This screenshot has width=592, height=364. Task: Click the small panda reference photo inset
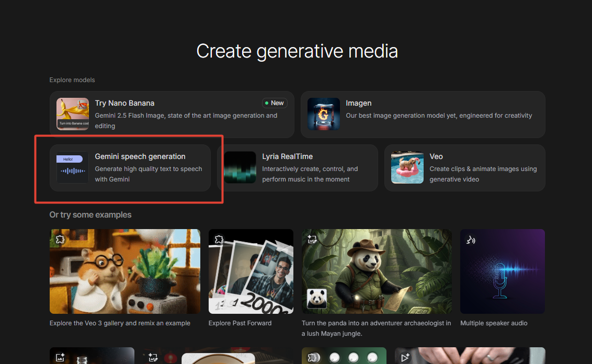click(317, 298)
